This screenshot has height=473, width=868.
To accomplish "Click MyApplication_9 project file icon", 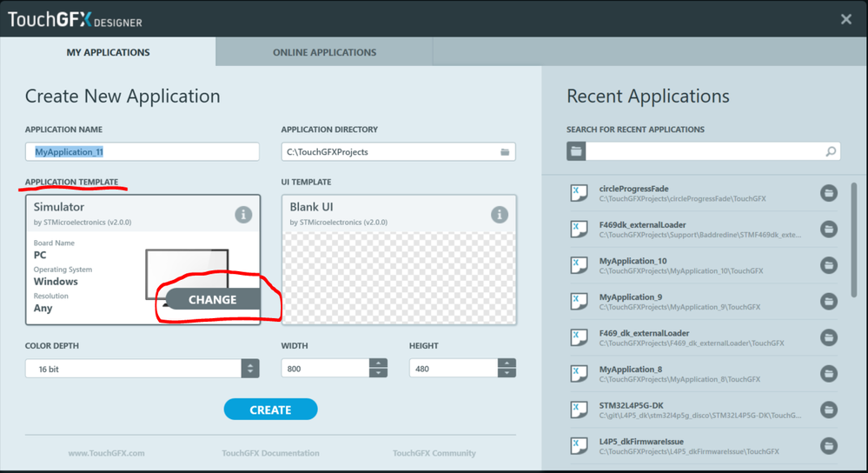I will click(579, 302).
